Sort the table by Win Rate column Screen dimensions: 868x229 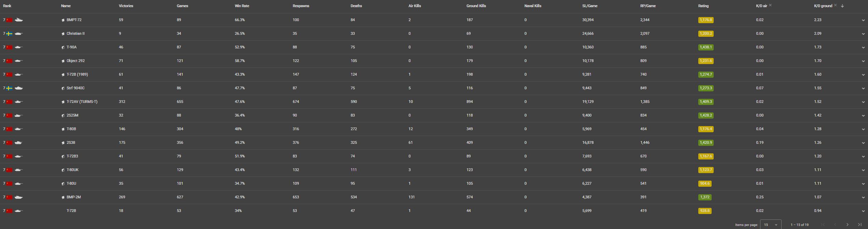(242, 6)
